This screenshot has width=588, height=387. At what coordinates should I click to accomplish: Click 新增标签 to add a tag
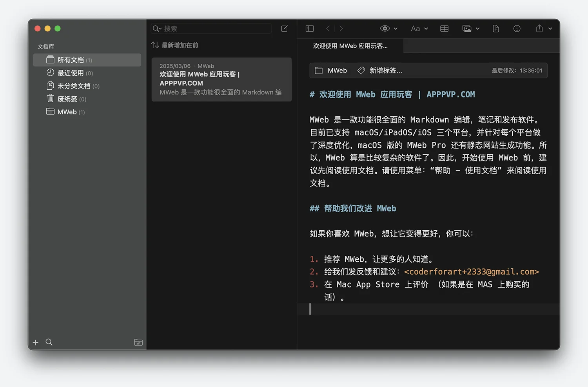pyautogui.click(x=386, y=71)
